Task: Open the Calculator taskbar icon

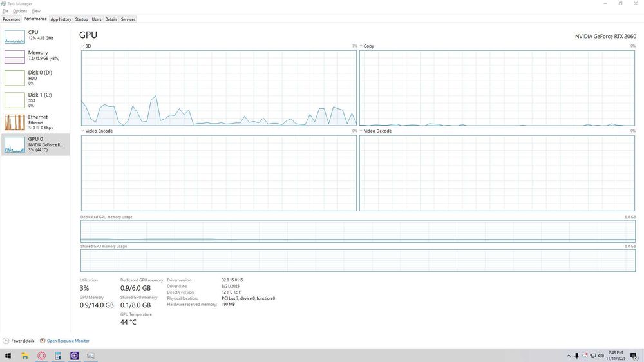Action: point(58,356)
